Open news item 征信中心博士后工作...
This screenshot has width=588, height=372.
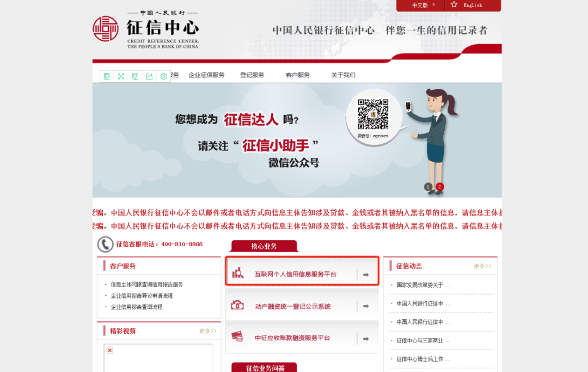coord(423,359)
